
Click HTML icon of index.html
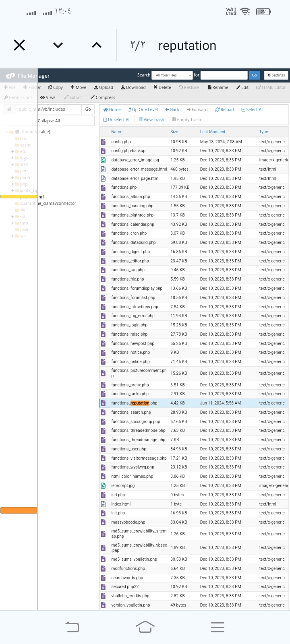(x=103, y=504)
